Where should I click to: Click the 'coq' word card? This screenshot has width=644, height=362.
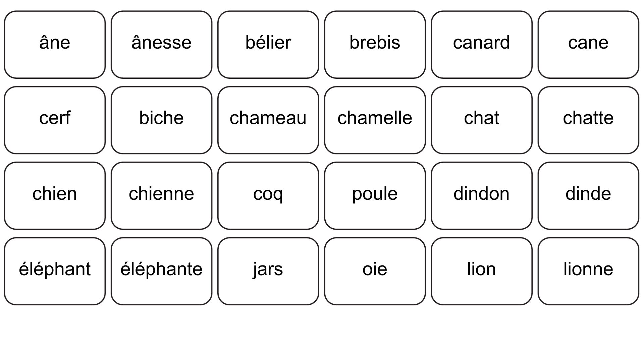pyautogui.click(x=268, y=196)
